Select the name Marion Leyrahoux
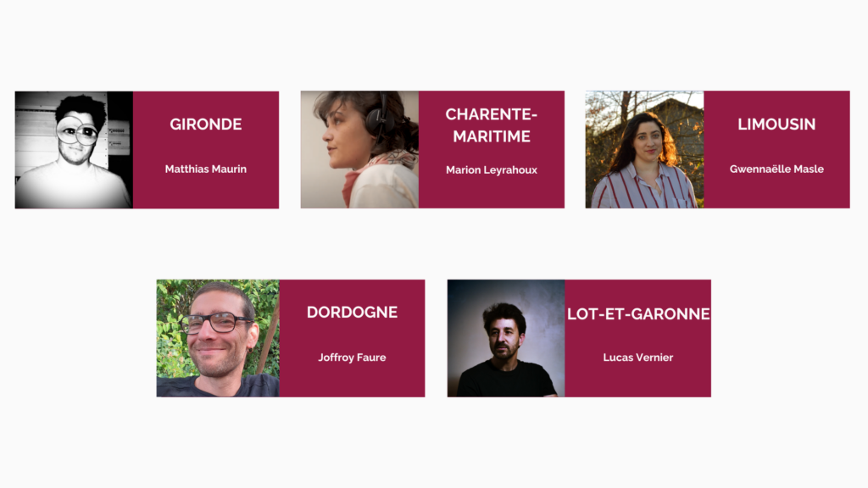 click(x=492, y=169)
